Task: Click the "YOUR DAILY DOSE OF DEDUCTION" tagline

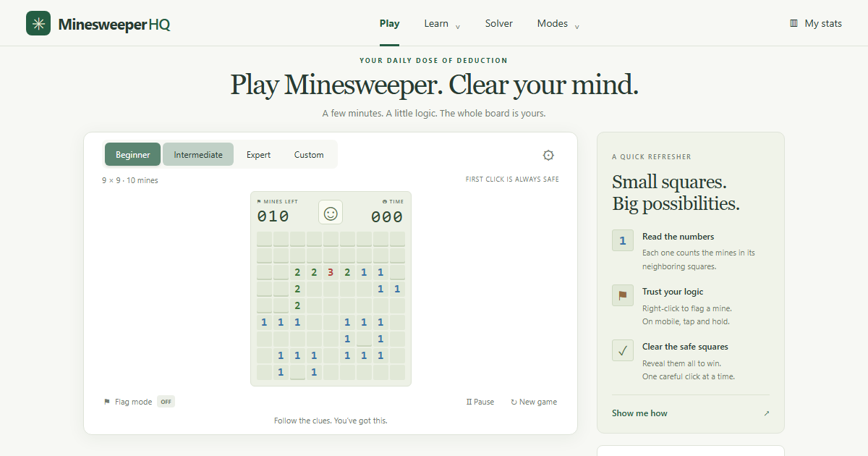Action: pyautogui.click(x=434, y=61)
